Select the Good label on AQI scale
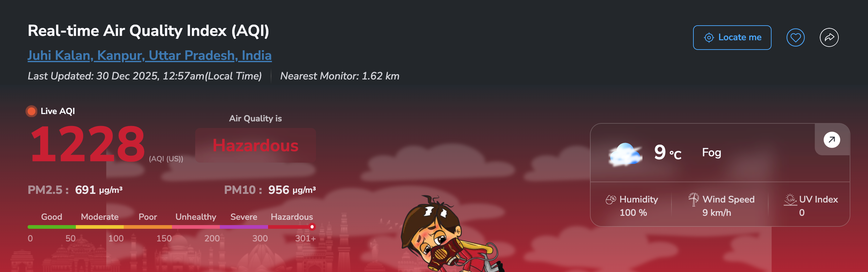This screenshot has width=868, height=272. pyautogui.click(x=52, y=217)
